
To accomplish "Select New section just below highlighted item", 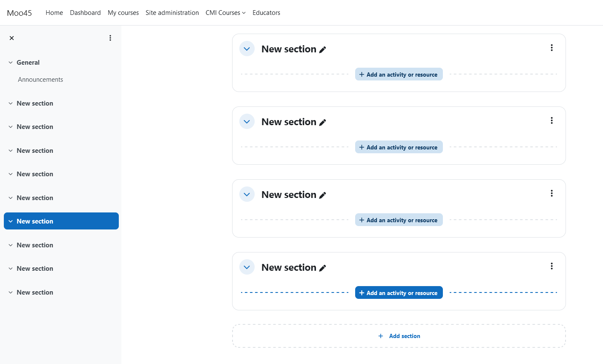I will pyautogui.click(x=35, y=245).
